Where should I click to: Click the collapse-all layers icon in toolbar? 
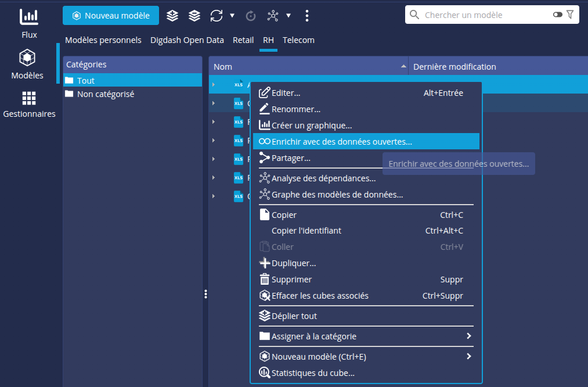pyautogui.click(x=194, y=16)
